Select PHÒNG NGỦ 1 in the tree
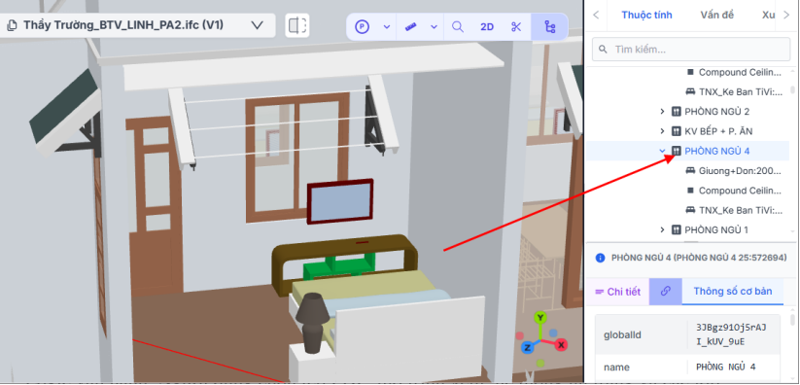Screen dimensions: 800x385 (x=716, y=230)
